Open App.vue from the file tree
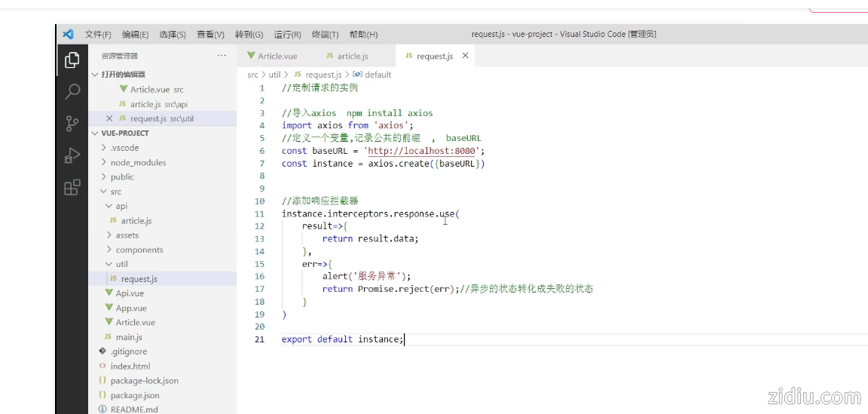Viewport: 868px width, 414px height. click(x=131, y=308)
